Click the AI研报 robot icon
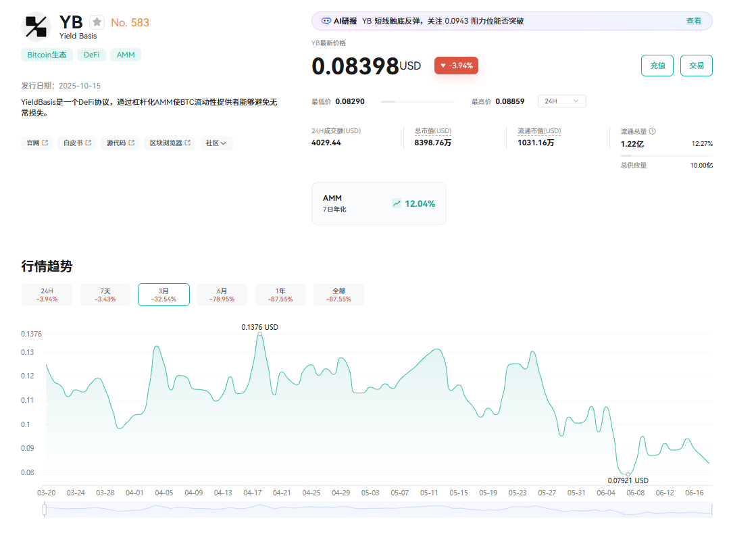The height and width of the screenshot is (544, 756). click(326, 21)
